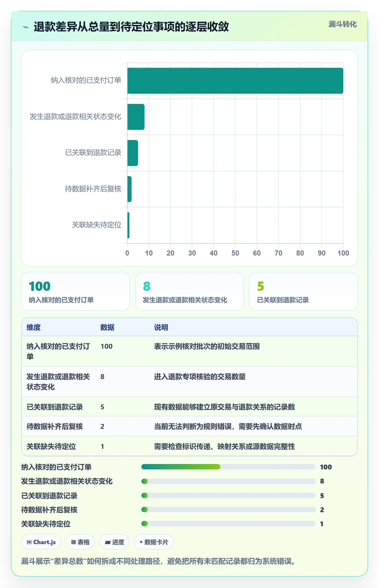The width and height of the screenshot is (379, 588).
Task: Click table cell 需要检查标识传递、映射关系或源数据完整性
Action: click(x=224, y=446)
